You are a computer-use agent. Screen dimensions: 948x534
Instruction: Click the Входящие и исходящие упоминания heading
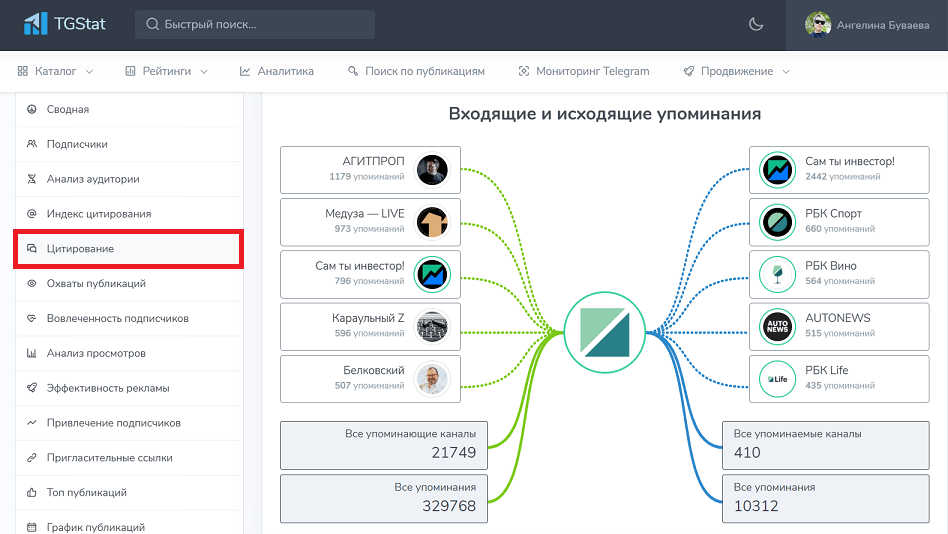point(605,114)
